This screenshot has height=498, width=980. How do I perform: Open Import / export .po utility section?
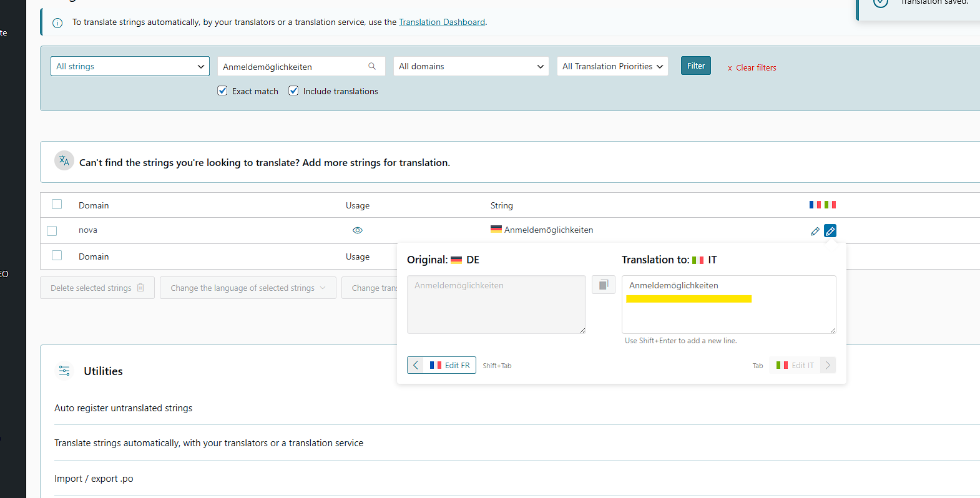tap(94, 479)
